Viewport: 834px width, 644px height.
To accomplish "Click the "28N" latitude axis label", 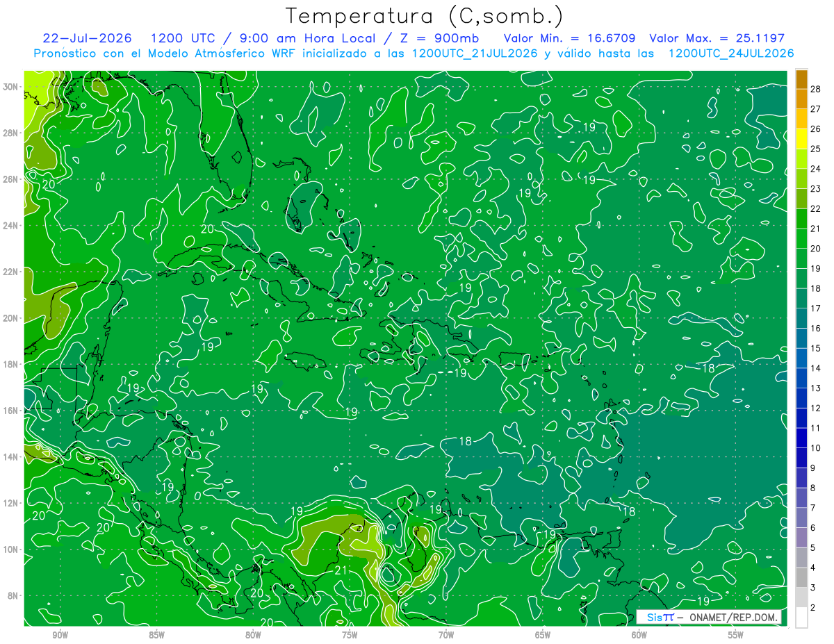I will click(12, 133).
